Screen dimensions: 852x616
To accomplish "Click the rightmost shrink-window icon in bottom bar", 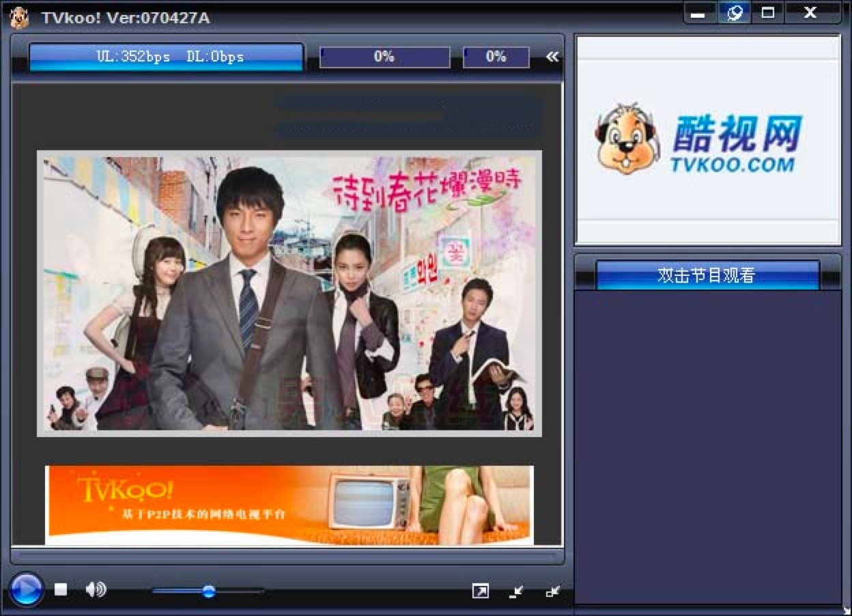I will click(553, 591).
